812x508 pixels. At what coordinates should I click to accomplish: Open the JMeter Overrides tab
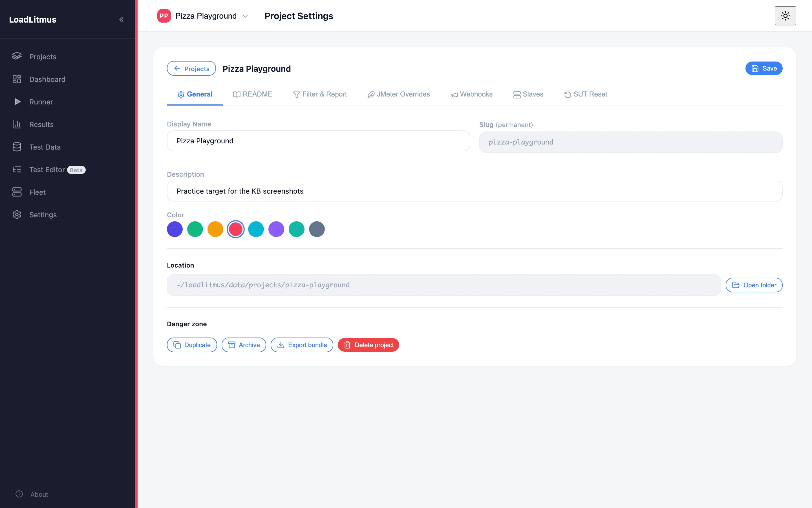(x=399, y=95)
